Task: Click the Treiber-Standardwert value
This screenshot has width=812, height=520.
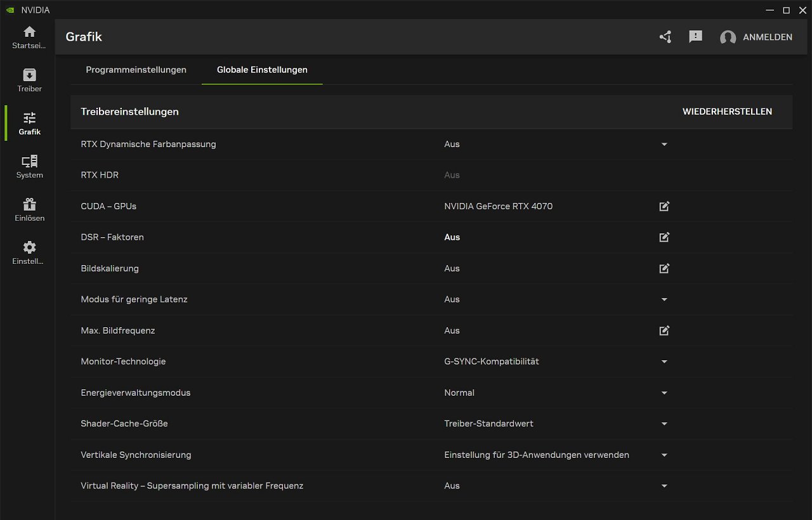Action: click(x=489, y=424)
